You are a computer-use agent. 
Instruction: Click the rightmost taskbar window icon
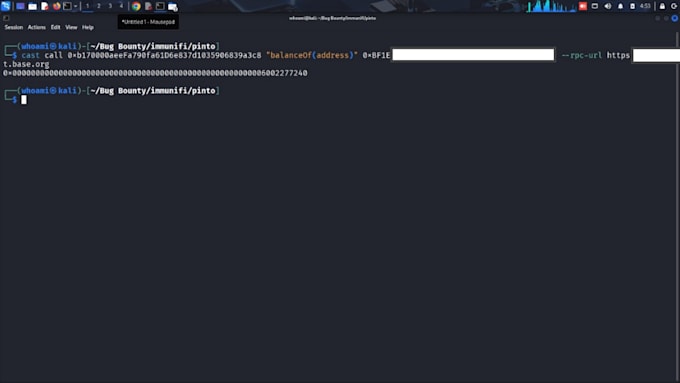coord(173,6)
